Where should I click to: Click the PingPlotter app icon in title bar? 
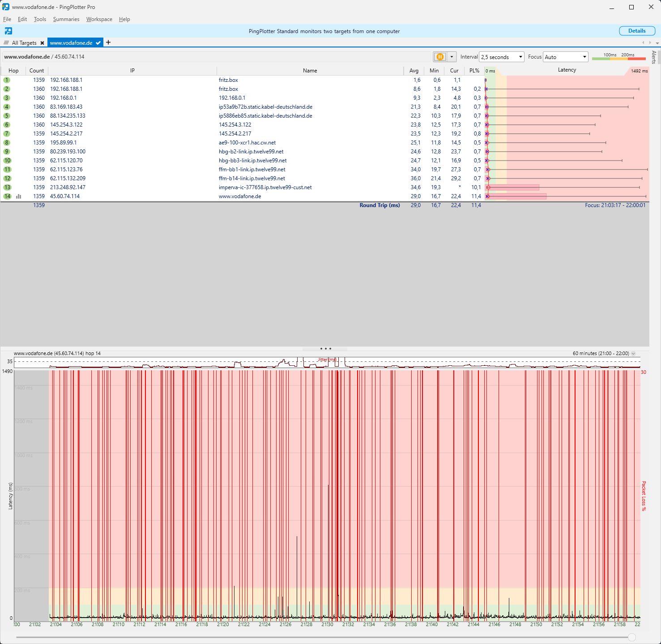(x=6, y=7)
